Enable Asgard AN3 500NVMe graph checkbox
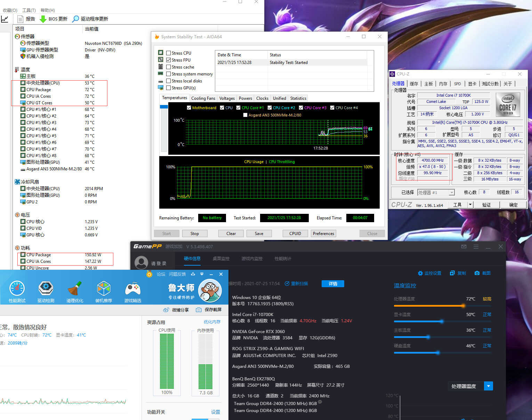This screenshot has width=532, height=420. [x=245, y=115]
